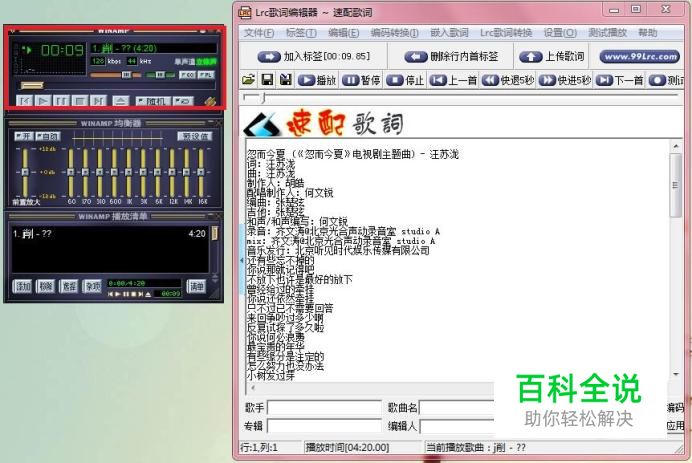Click Winamp previous track button

point(24,101)
